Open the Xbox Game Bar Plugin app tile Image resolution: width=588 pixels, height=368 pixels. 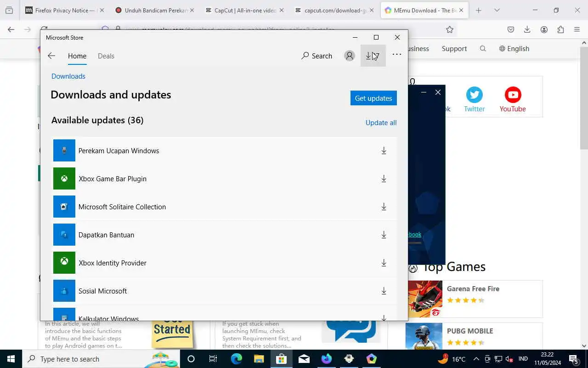click(64, 178)
